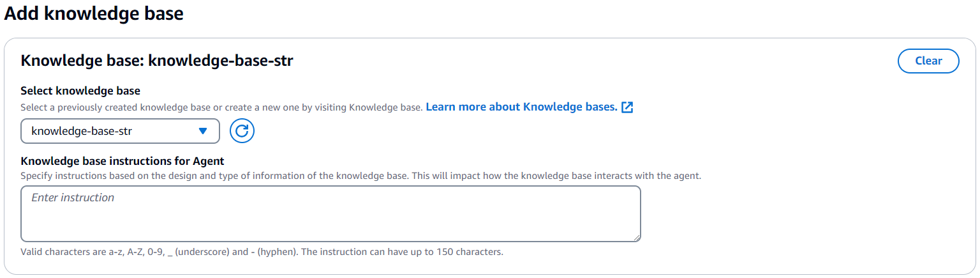Click the 'Specify instructions based on the design' description

tap(361, 175)
